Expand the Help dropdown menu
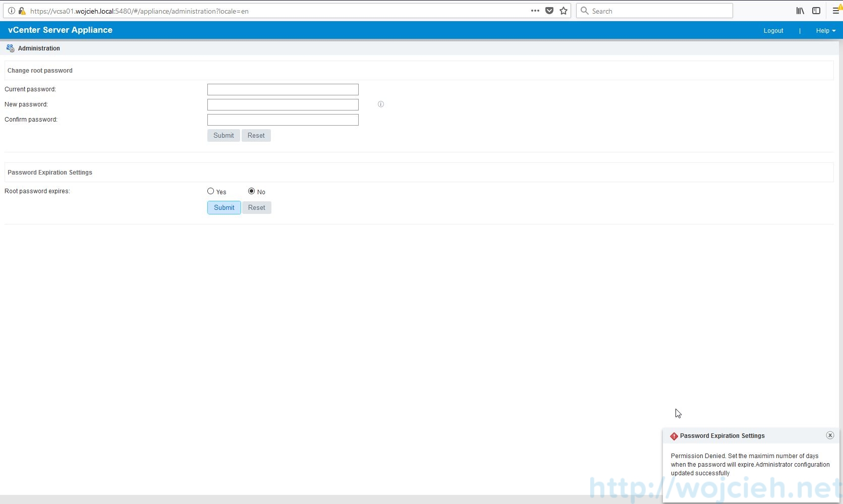 pos(826,31)
